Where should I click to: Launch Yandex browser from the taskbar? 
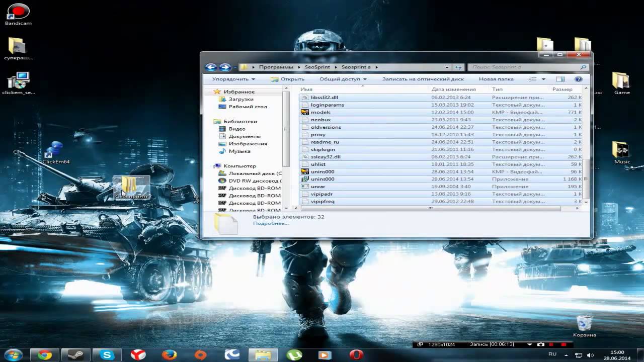(x=138, y=355)
